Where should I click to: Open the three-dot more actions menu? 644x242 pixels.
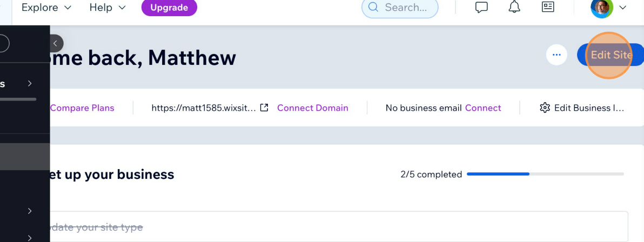[556, 55]
